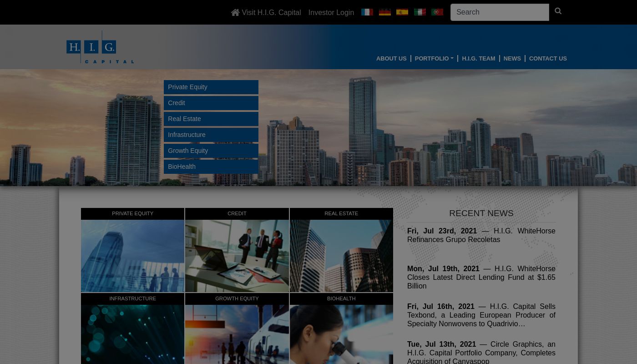Select Credit in Portfolio dropdown
The image size is (637, 364).
(211, 103)
